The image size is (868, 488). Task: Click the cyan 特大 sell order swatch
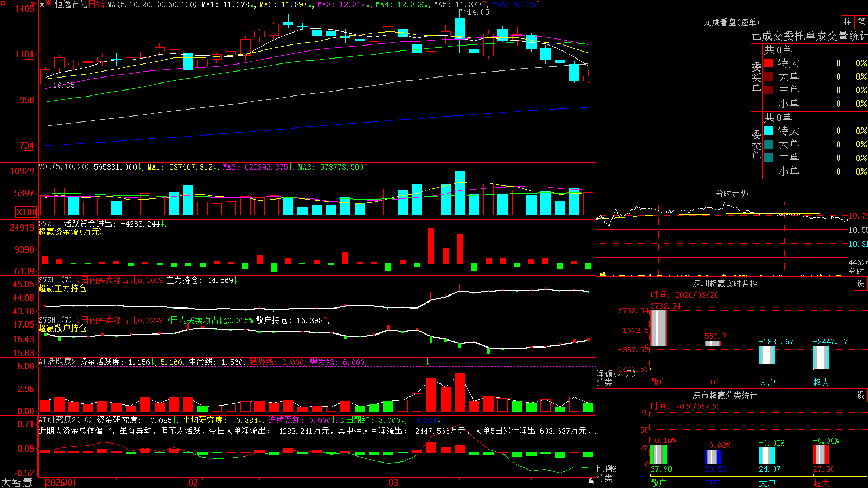(768, 131)
